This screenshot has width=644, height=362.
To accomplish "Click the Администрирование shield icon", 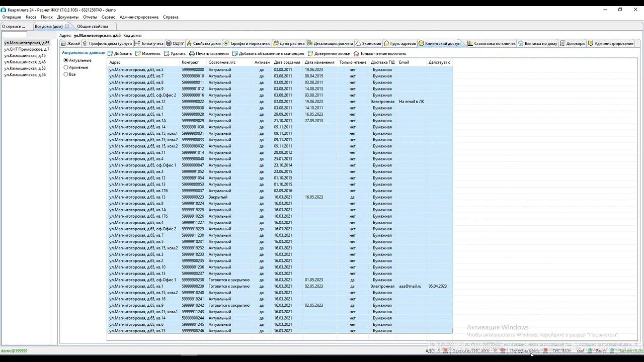I will point(591,44).
